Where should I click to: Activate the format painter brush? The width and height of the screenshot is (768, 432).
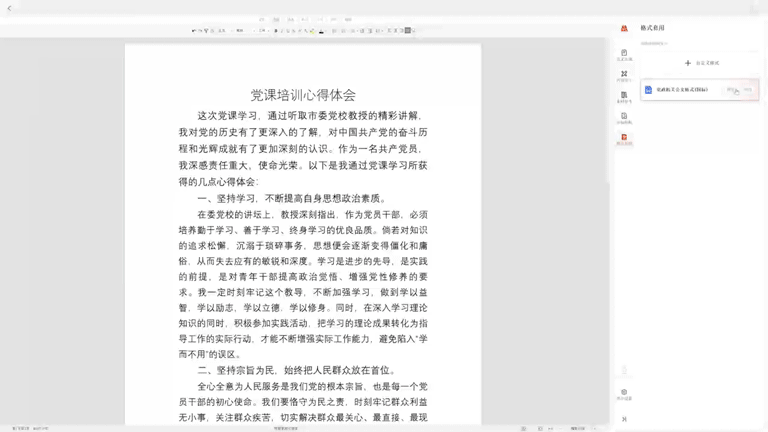(x=206, y=30)
